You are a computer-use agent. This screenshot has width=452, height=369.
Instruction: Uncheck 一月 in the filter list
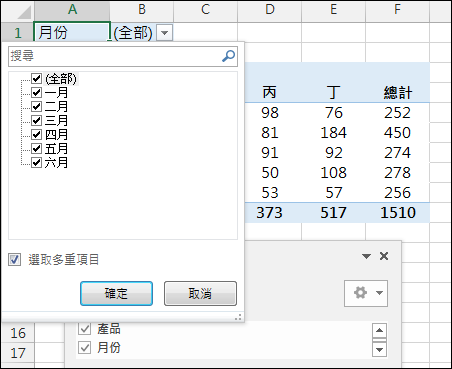36,93
